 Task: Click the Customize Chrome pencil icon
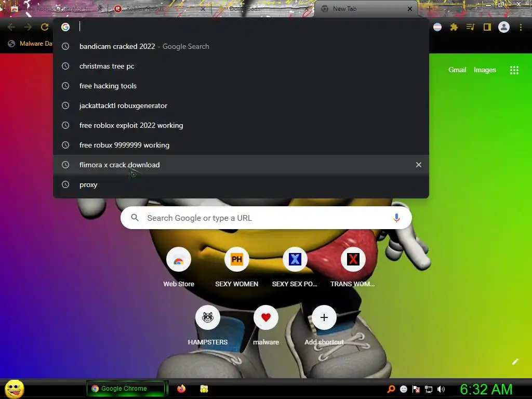(x=515, y=362)
